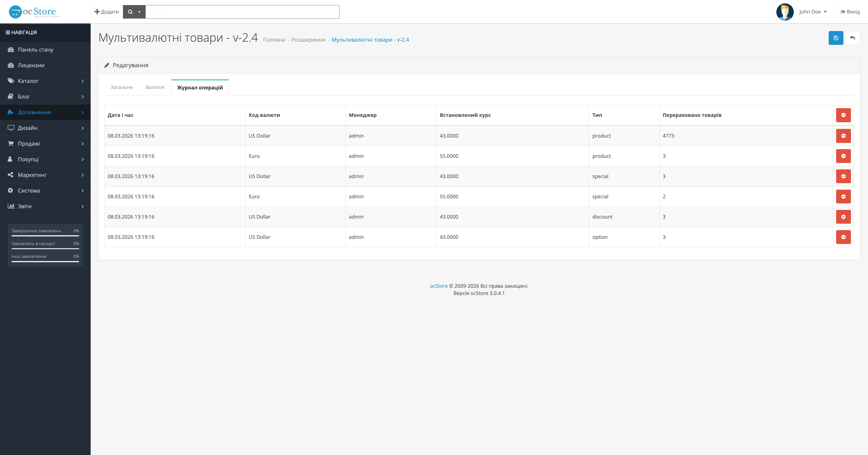Switch to the Валюти tab
The image size is (868, 455).
coord(155,87)
